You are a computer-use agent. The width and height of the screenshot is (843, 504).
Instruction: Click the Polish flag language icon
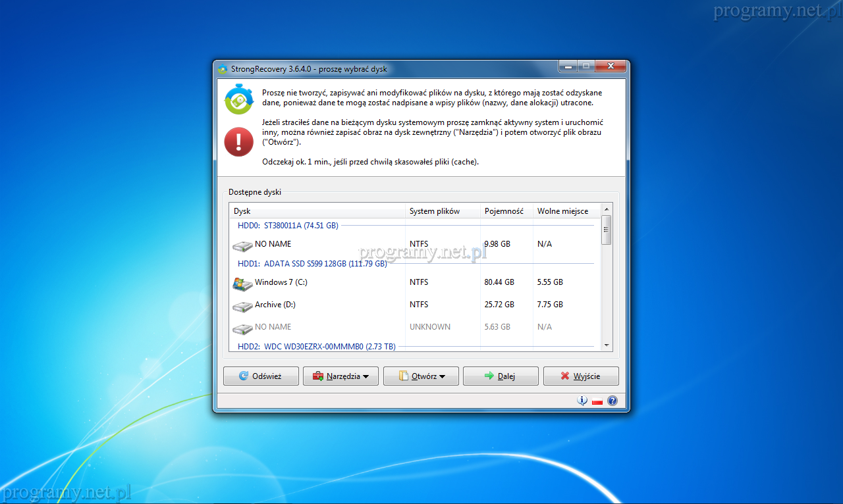(x=597, y=401)
